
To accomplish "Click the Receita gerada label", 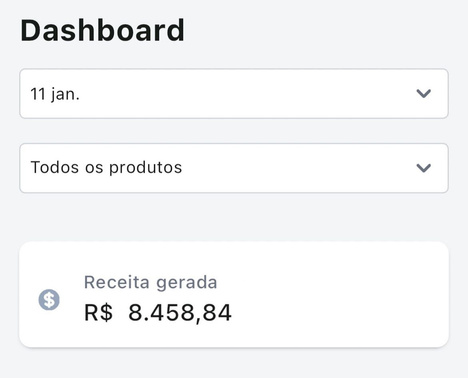I will (150, 282).
